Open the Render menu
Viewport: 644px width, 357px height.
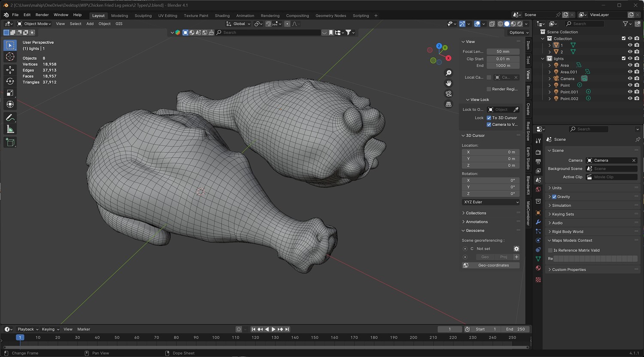tap(42, 15)
